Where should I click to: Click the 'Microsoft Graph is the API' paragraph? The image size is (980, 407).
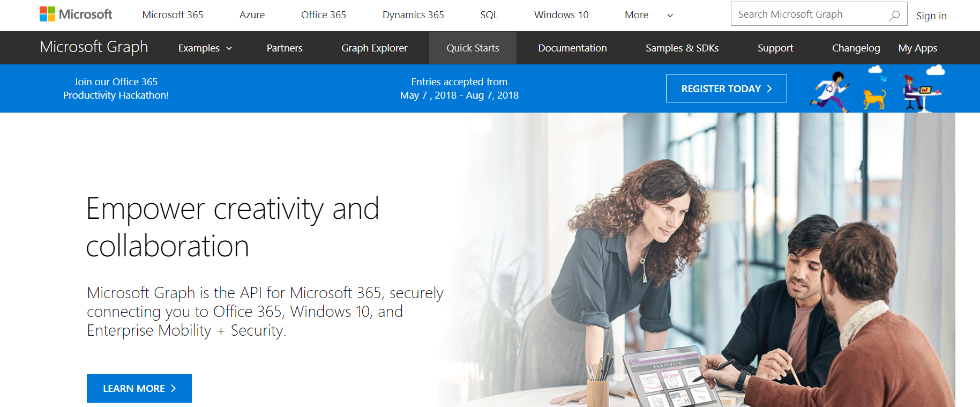pyautogui.click(x=265, y=312)
